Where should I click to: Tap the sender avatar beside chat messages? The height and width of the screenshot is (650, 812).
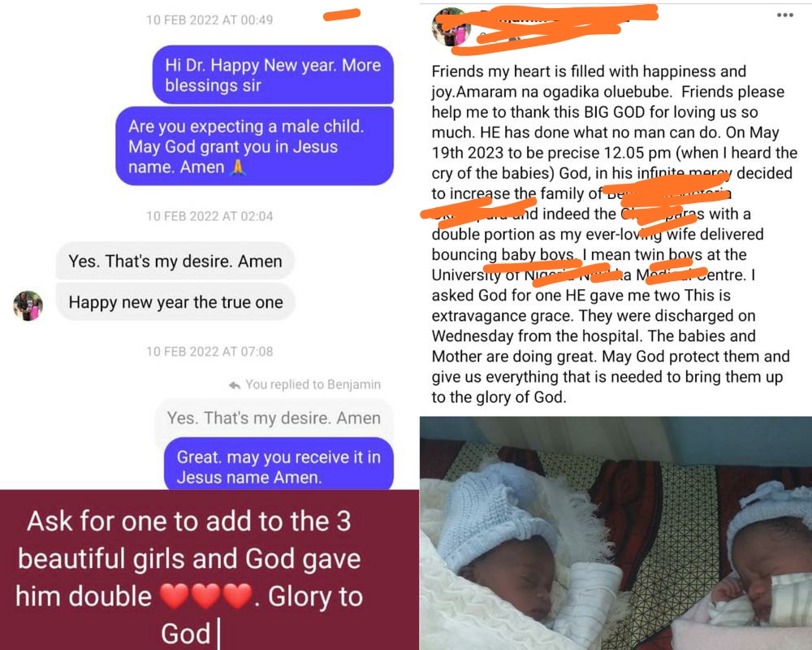[x=28, y=305]
